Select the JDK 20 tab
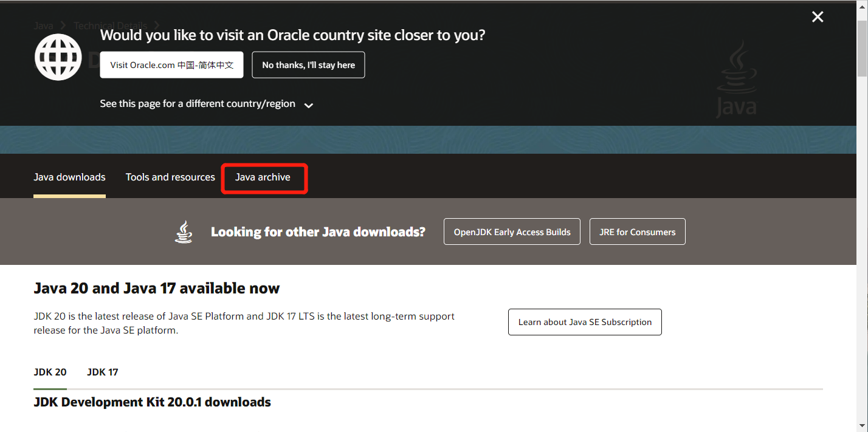Viewport: 868px width, 432px height. tap(50, 372)
